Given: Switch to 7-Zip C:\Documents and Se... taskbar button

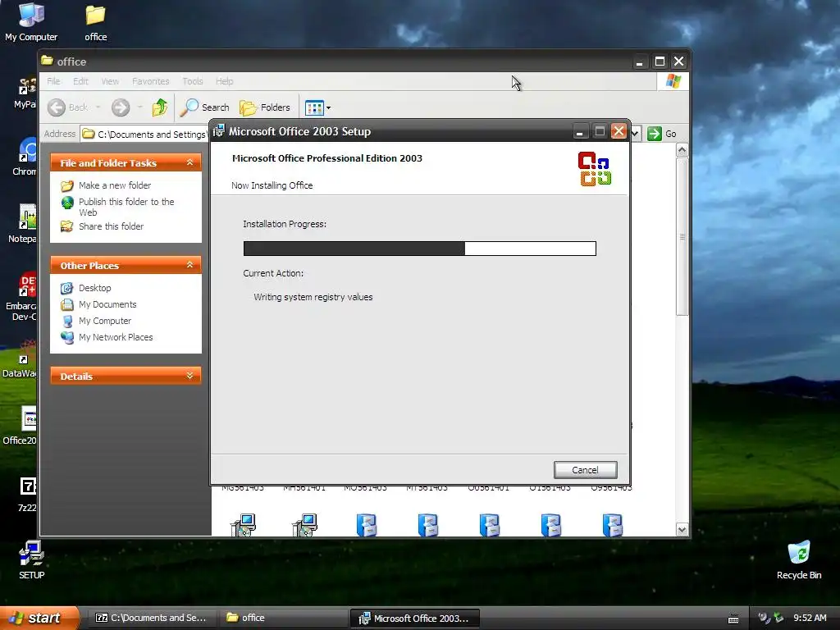Looking at the screenshot, I should click(x=151, y=619).
